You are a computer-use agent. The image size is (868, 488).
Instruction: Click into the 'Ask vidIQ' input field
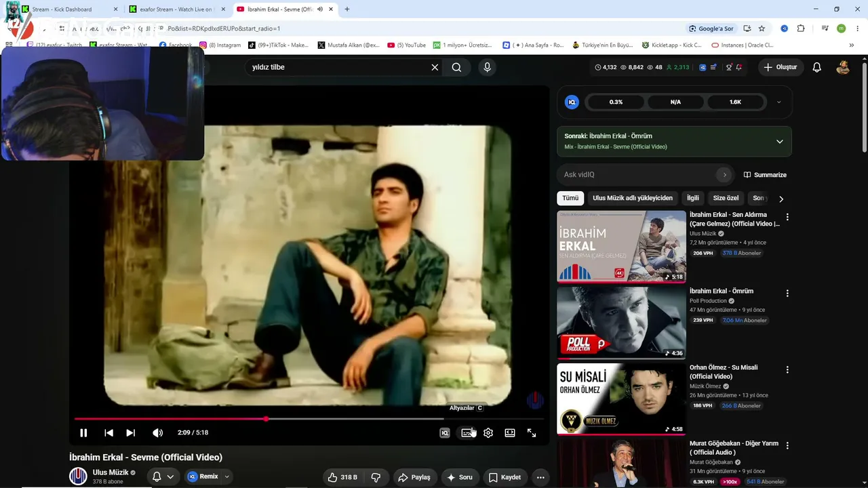click(636, 175)
